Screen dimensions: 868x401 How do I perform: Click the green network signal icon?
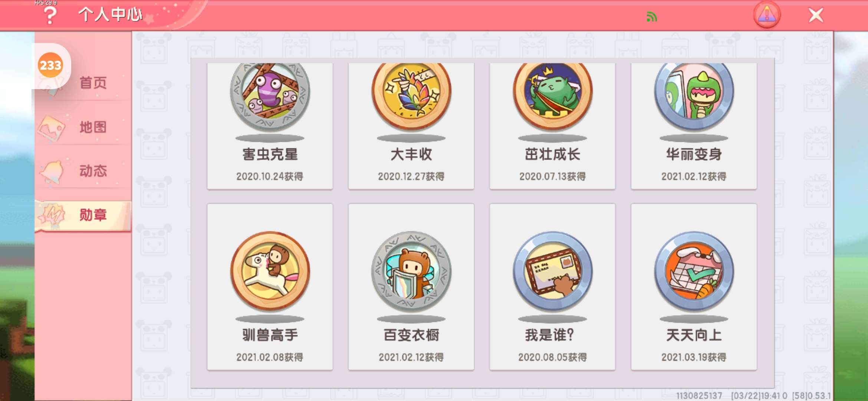(652, 17)
